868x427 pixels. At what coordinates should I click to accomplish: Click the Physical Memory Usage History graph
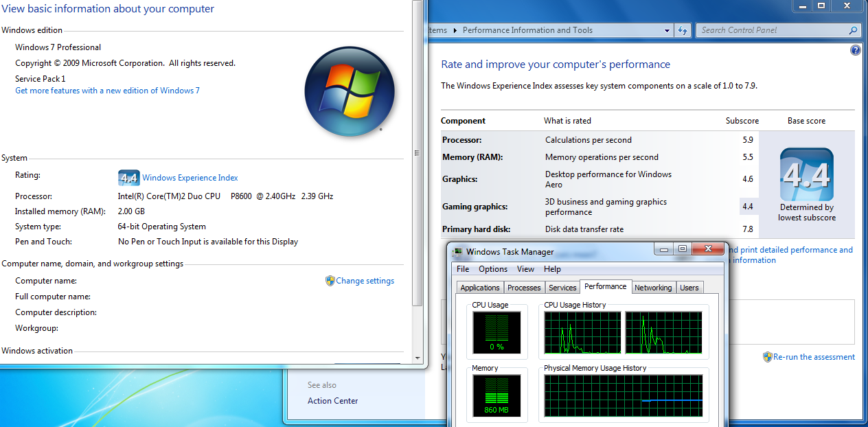click(624, 396)
